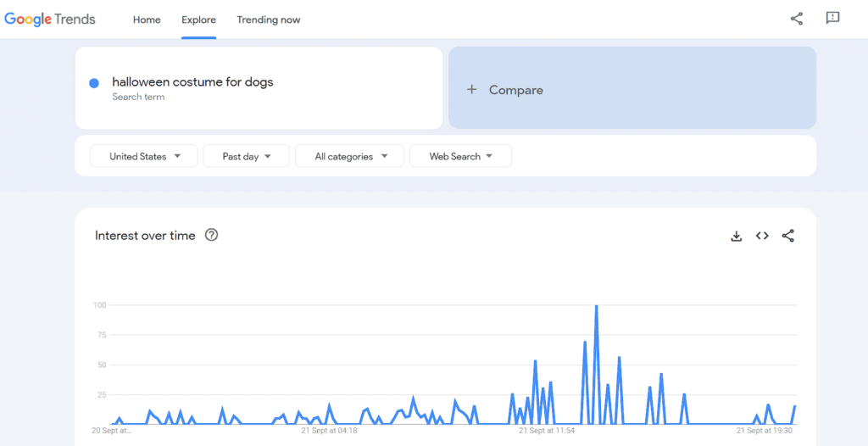Go to the Home tab
The width and height of the screenshot is (868, 446).
(x=147, y=20)
